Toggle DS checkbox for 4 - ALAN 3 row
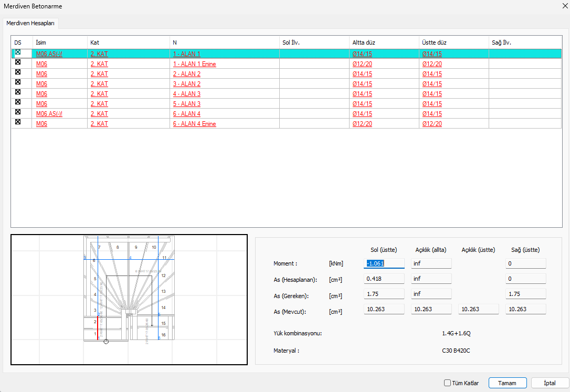This screenshot has height=392, width=570. point(18,92)
